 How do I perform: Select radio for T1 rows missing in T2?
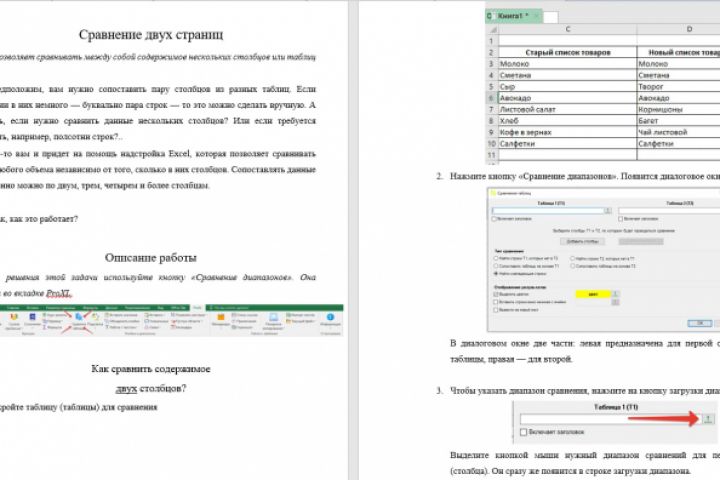496,258
